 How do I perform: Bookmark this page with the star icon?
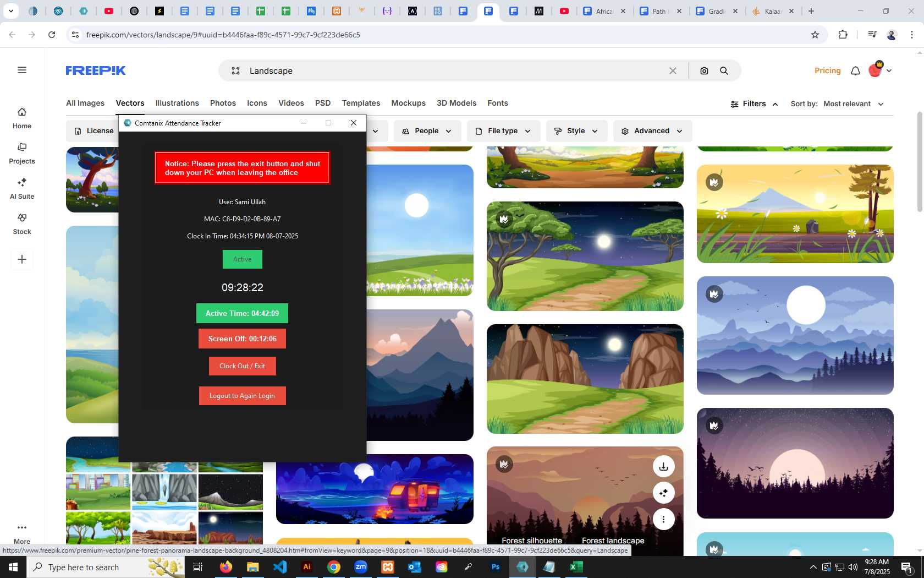(x=815, y=35)
